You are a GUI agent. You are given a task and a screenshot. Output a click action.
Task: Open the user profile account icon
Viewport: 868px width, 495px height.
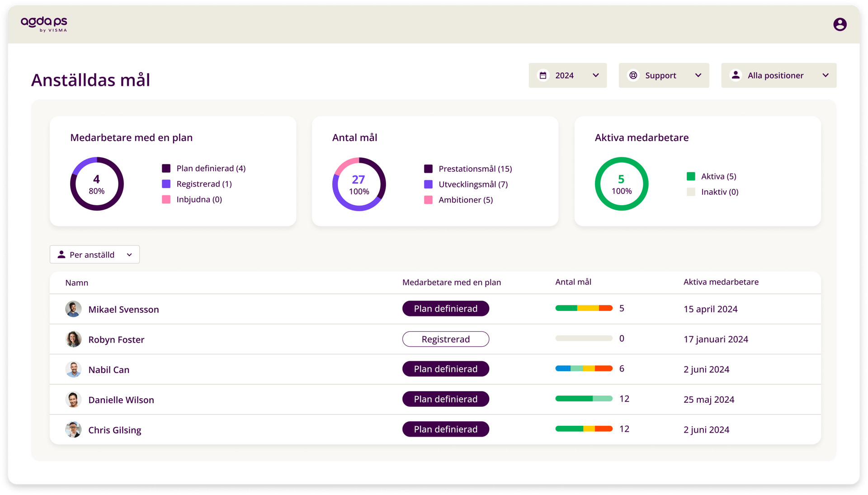point(840,24)
